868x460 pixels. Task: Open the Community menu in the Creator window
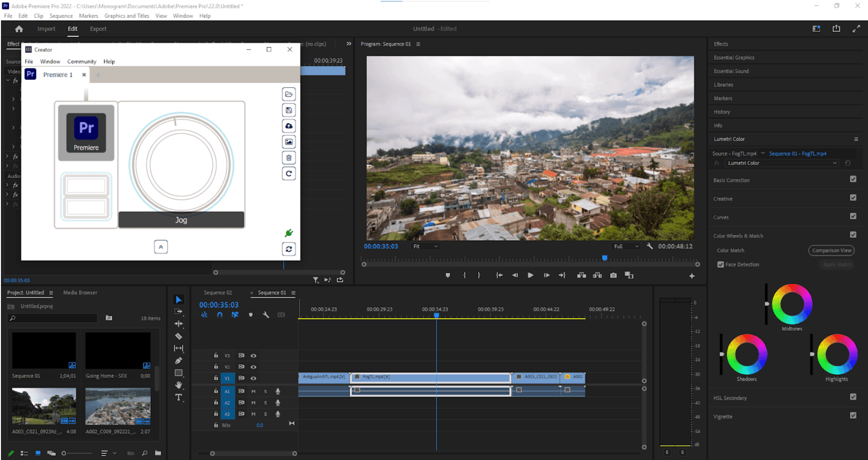point(81,61)
